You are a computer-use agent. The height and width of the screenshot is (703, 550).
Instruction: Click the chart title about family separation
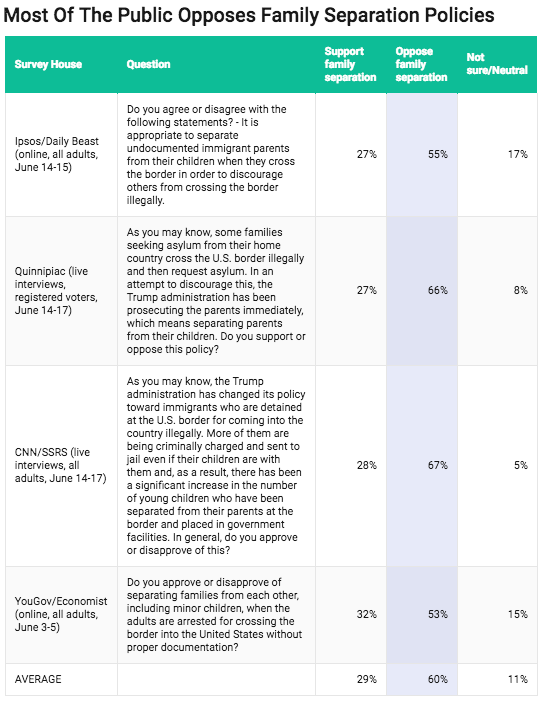pyautogui.click(x=249, y=15)
